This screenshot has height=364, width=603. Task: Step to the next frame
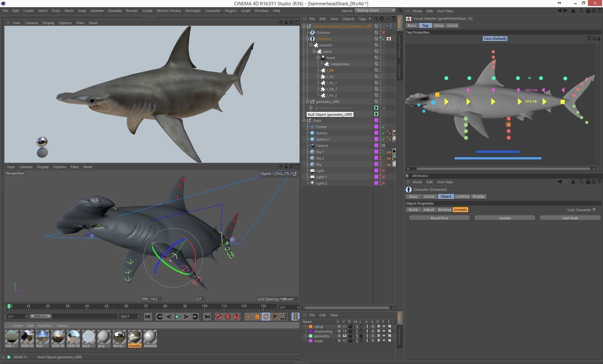(x=186, y=317)
